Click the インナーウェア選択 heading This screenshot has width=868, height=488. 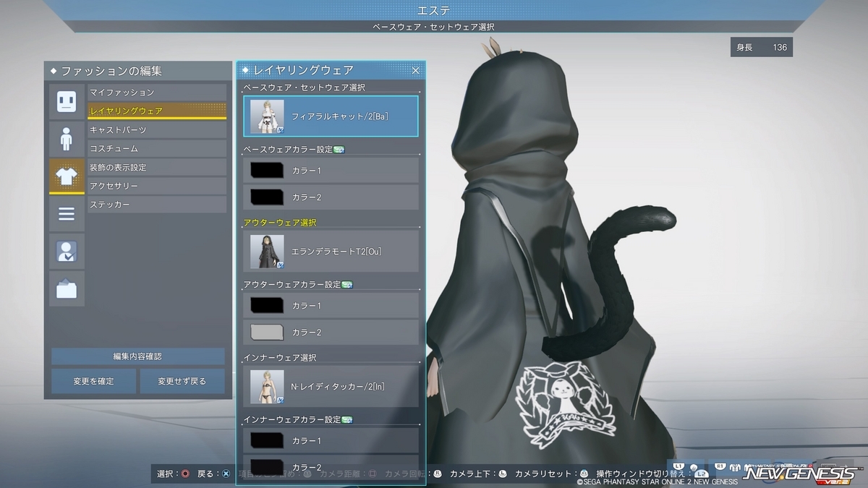coord(280,358)
